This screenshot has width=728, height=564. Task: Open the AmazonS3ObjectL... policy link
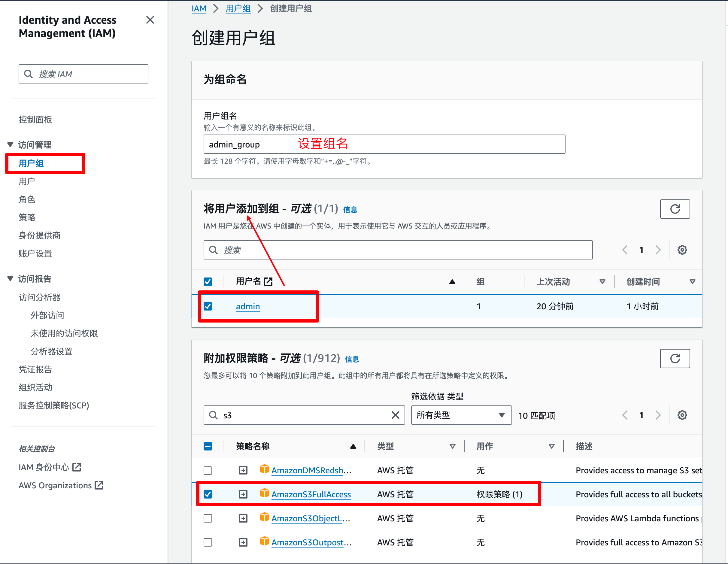click(311, 518)
